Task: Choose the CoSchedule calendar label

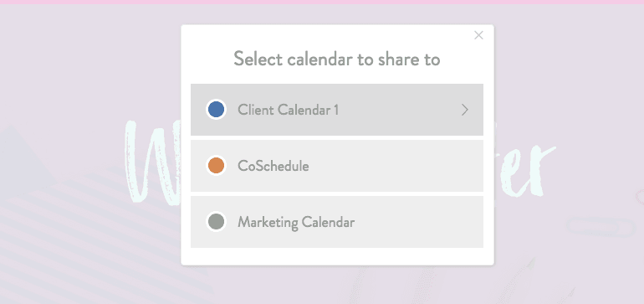Action: tap(273, 166)
